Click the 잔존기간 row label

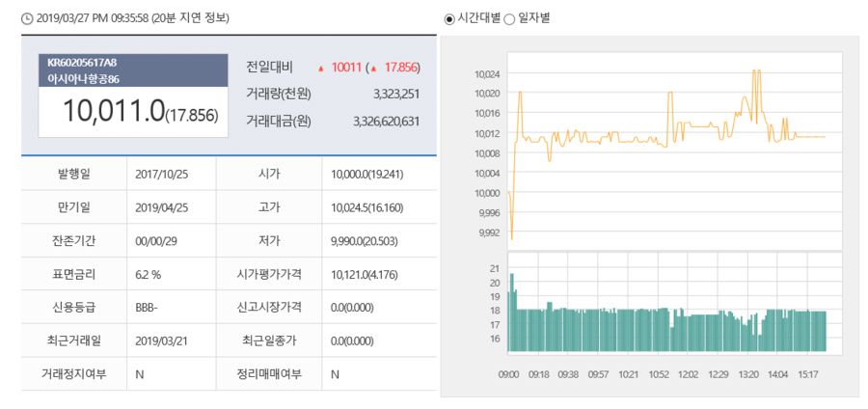[73, 240]
